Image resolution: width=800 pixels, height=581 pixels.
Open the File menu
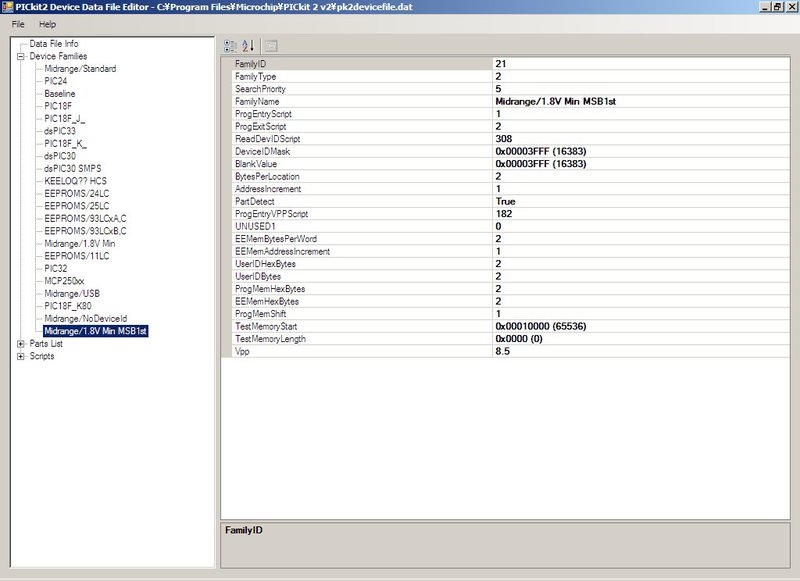(18, 24)
